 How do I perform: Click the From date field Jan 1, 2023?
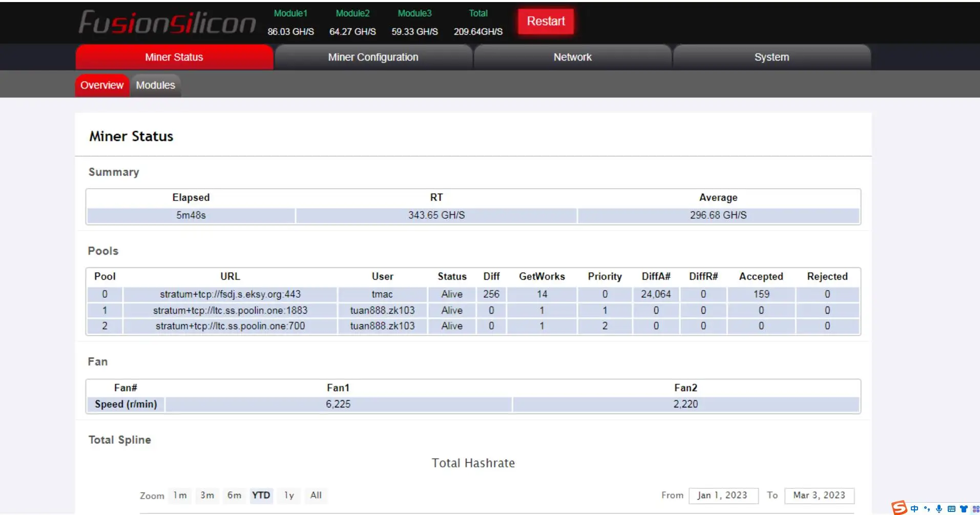pyautogui.click(x=722, y=496)
